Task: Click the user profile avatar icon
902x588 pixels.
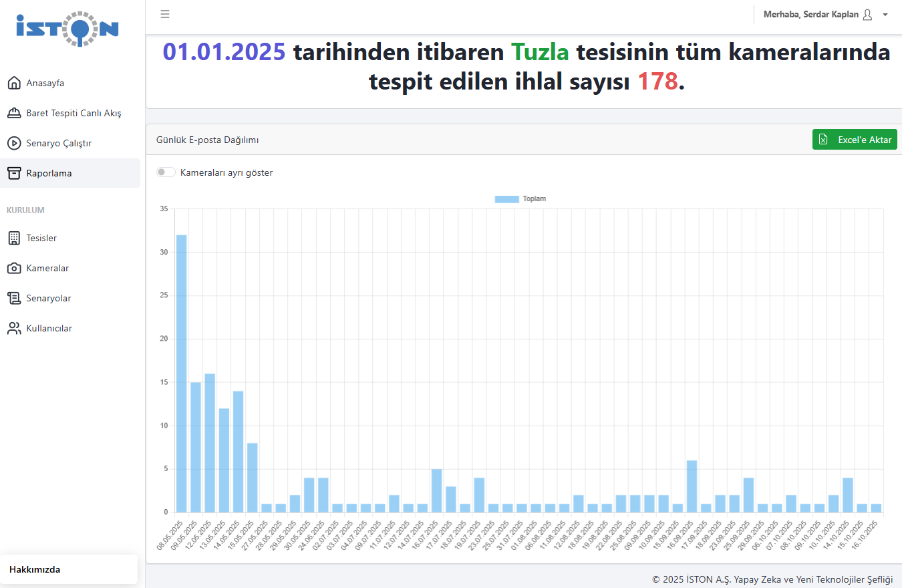Action: pos(867,15)
